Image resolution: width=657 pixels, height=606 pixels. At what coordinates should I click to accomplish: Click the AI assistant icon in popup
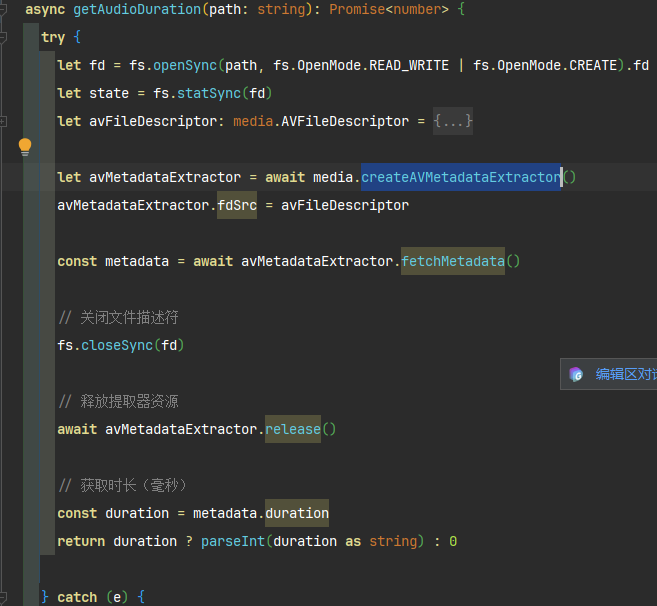(576, 374)
